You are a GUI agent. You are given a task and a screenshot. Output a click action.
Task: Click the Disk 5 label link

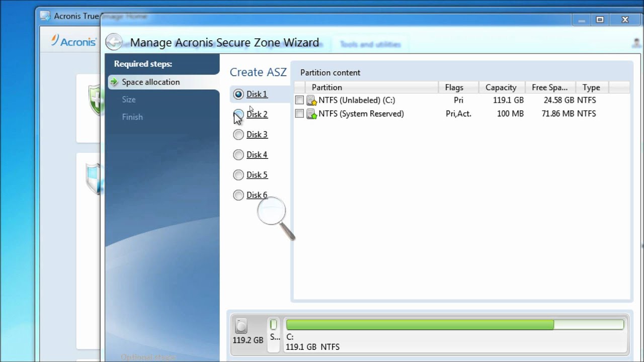tap(257, 174)
